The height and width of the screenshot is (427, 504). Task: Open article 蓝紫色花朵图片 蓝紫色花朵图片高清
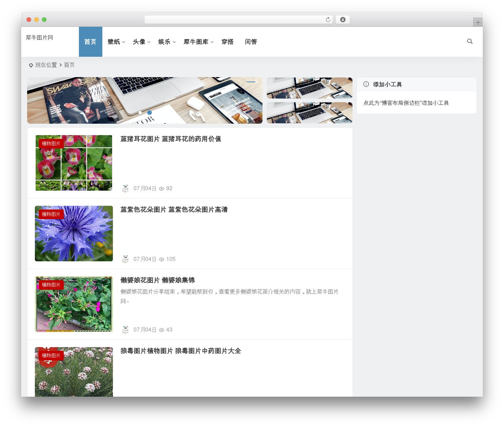(x=174, y=210)
